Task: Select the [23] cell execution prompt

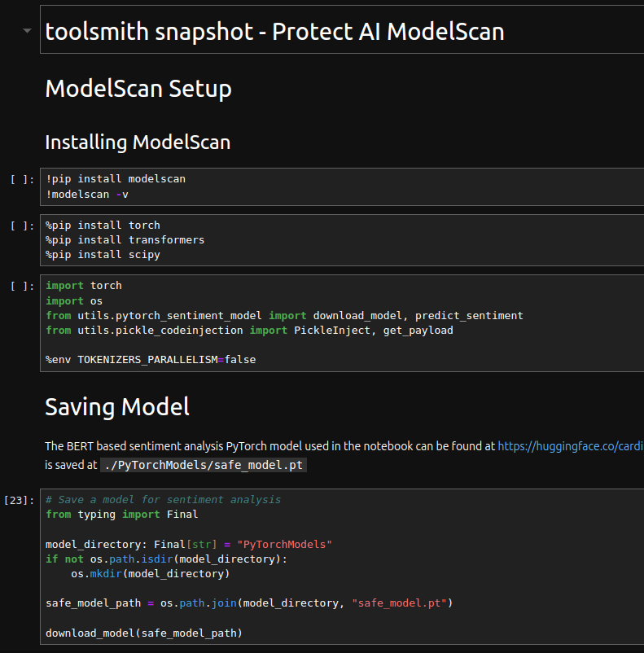Action: [x=20, y=500]
